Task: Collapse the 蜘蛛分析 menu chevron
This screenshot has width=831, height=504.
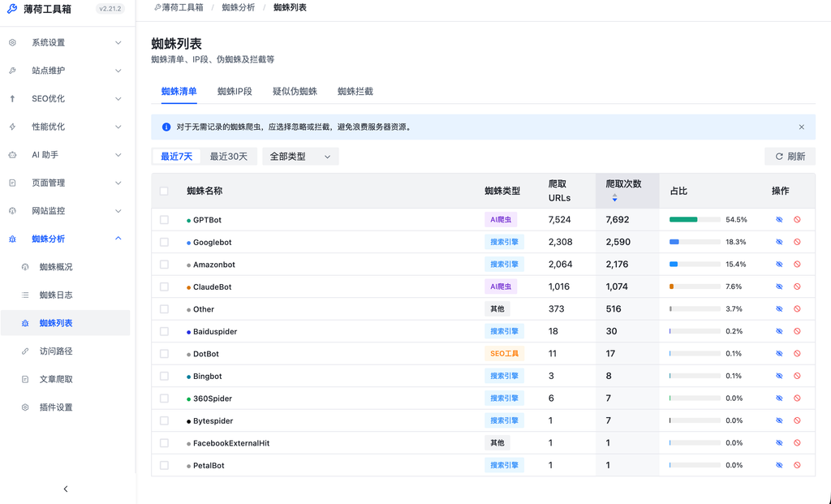Action: pyautogui.click(x=118, y=239)
